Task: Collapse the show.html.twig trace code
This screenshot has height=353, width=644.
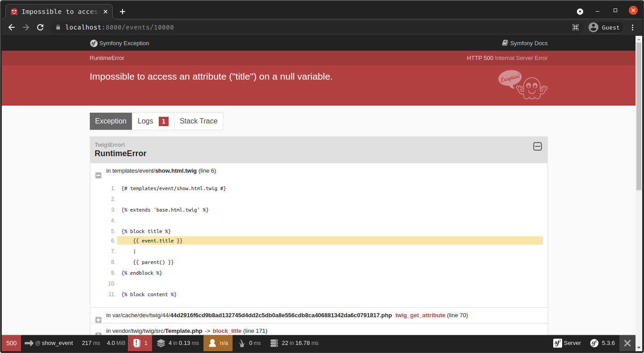Action: (x=98, y=175)
